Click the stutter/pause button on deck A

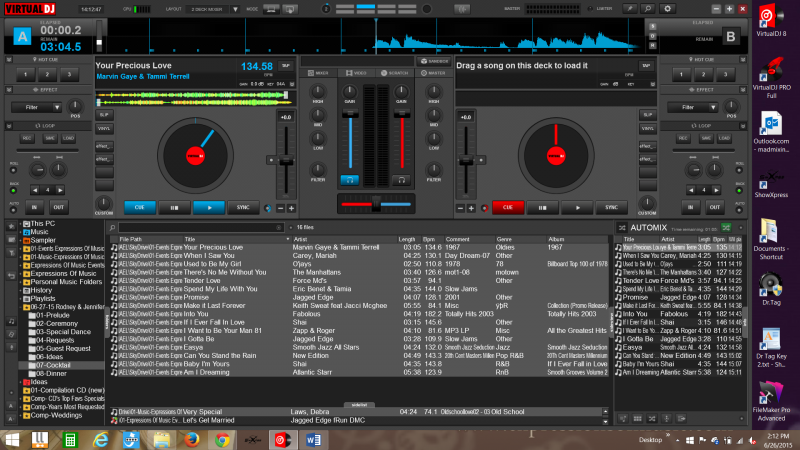174,208
